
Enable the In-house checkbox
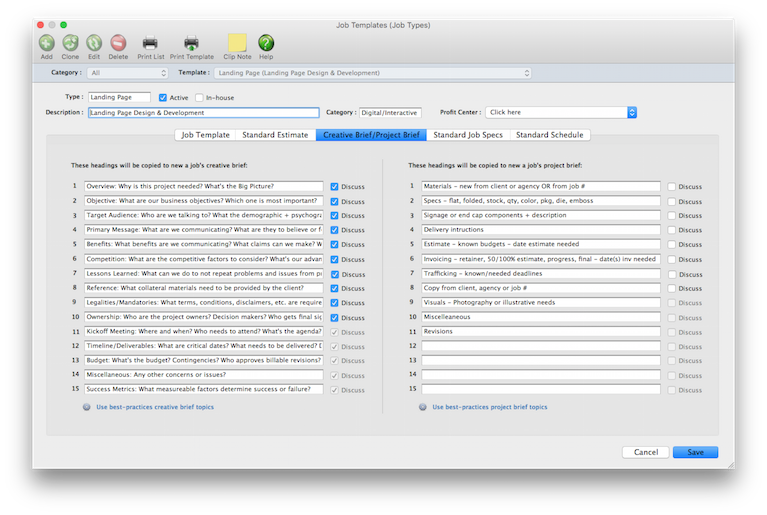[x=199, y=98]
